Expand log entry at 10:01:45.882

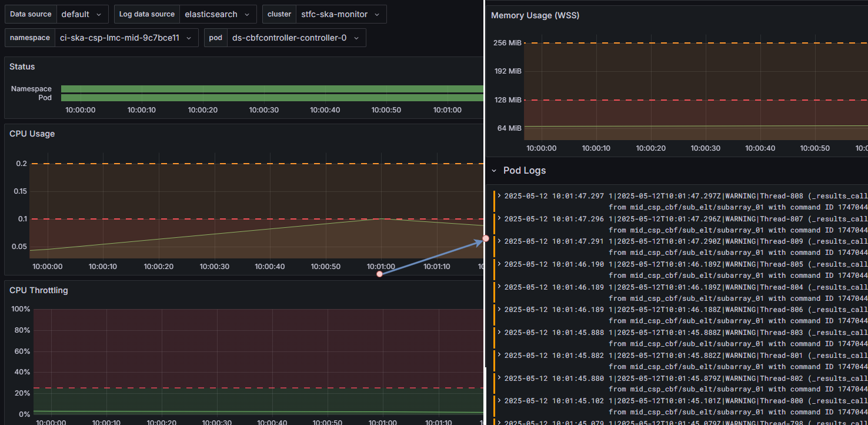[x=499, y=355]
